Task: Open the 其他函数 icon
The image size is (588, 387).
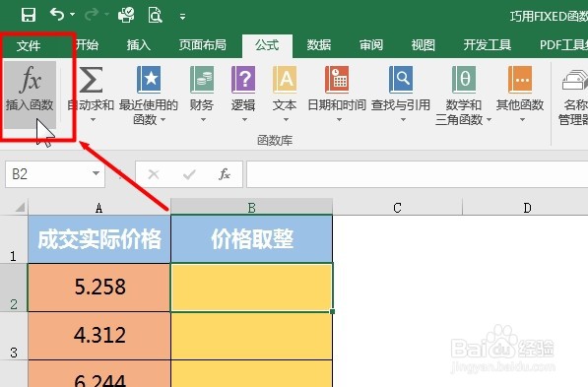Action: click(x=520, y=80)
